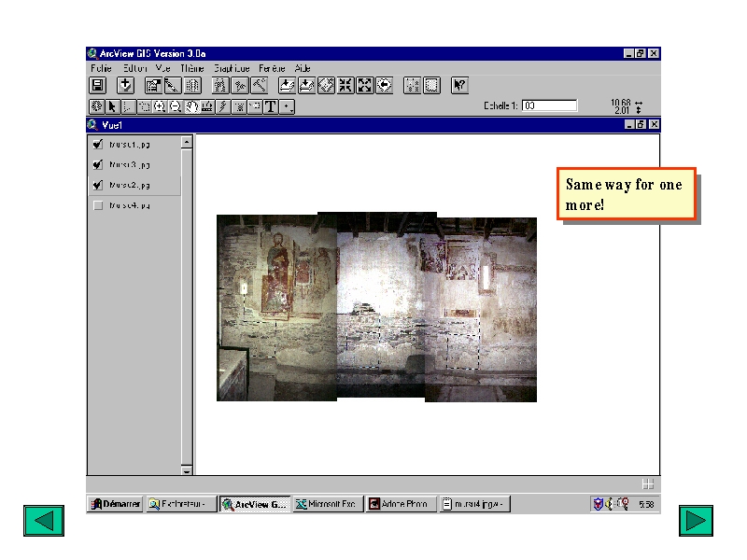Image resolution: width=747 pixels, height=560 pixels.
Task: Select the Measure ruler tool
Action: [x=207, y=106]
